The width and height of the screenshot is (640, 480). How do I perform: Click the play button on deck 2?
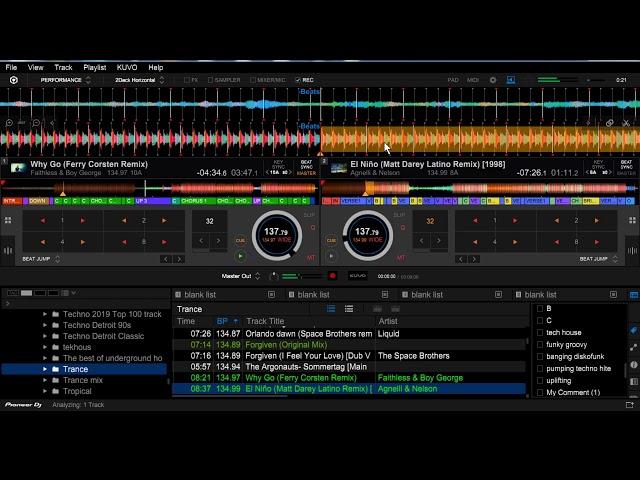tap(331, 256)
